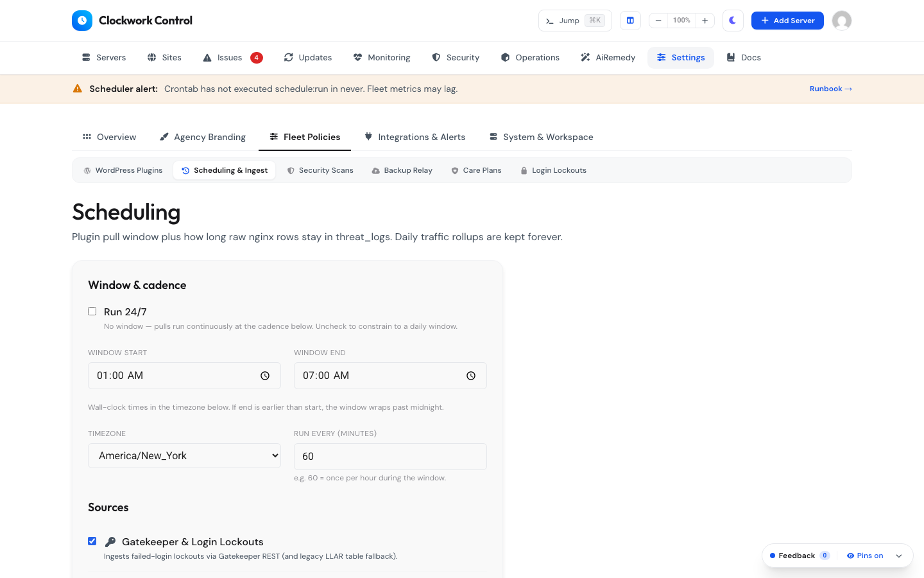
Task: Enable the Run 24/7 checkbox
Action: (92, 311)
